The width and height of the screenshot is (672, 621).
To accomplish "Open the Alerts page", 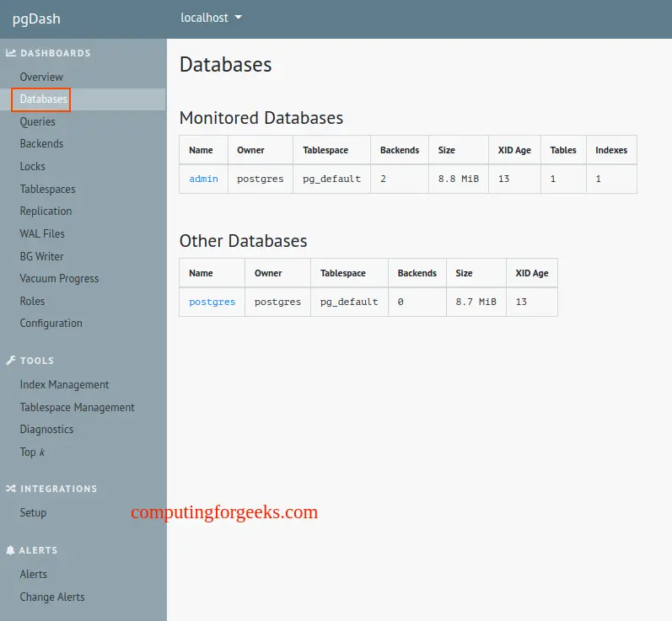I will 34,575.
